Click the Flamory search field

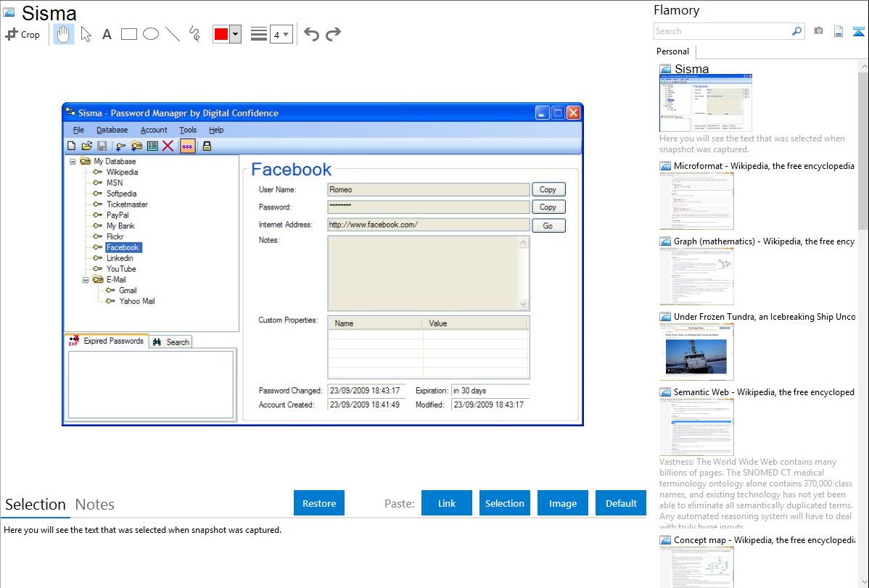(722, 31)
